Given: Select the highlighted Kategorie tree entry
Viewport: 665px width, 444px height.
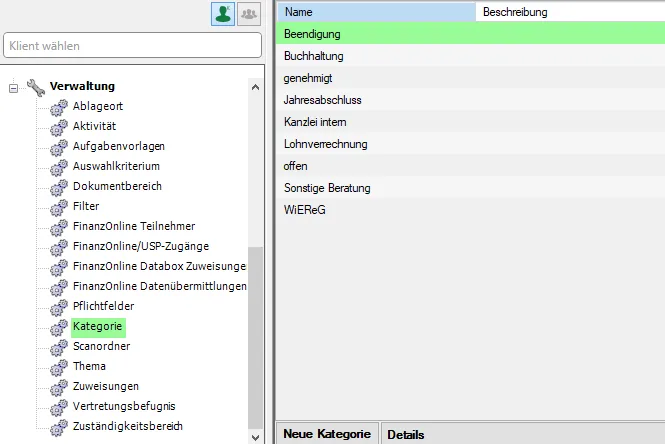Looking at the screenshot, I should pos(98,326).
